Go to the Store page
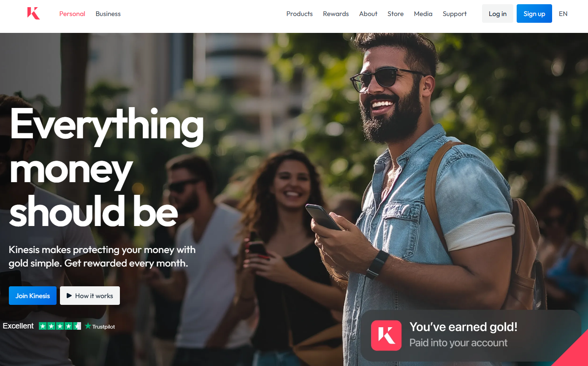Screen dimensions: 588x366 (x=396, y=14)
